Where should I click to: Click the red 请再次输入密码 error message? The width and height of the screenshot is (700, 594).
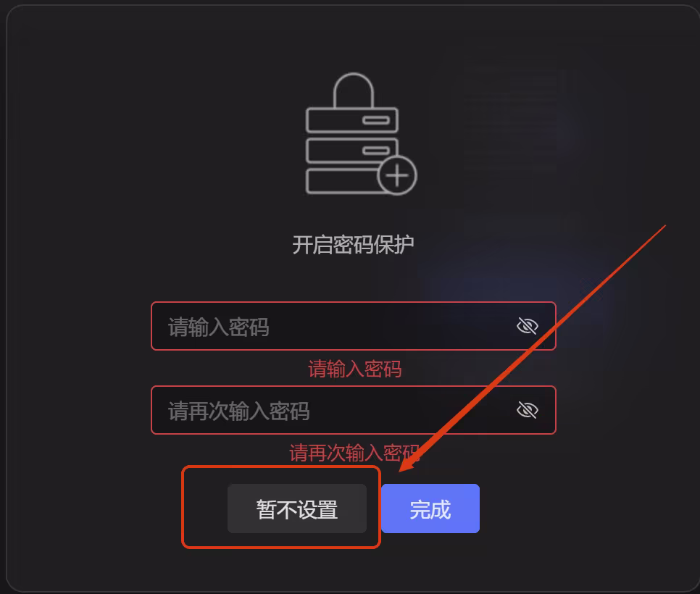[354, 453]
